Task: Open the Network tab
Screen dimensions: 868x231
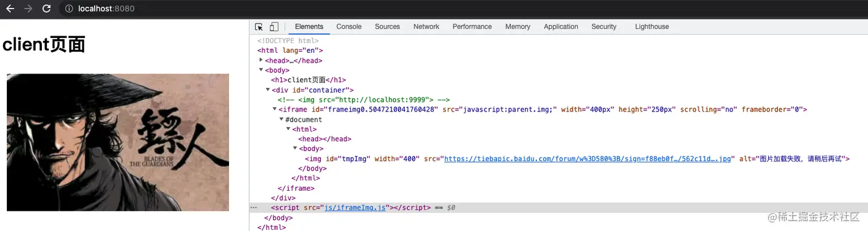Action: 427,26
